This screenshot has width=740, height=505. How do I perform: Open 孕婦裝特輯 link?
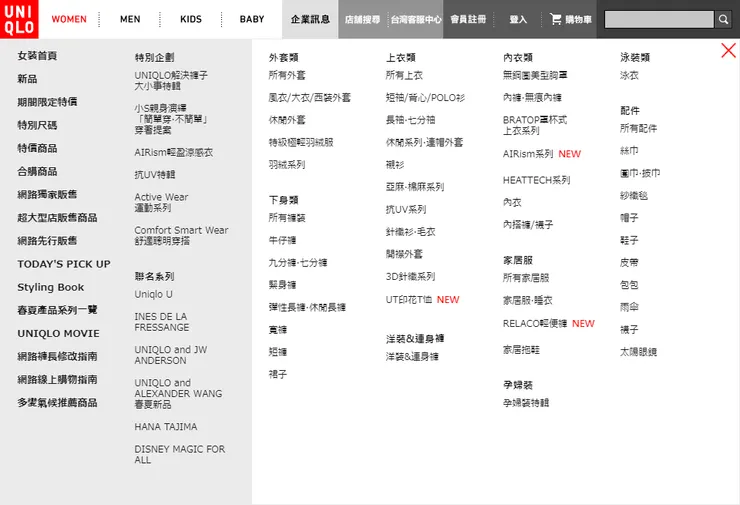tap(526, 403)
